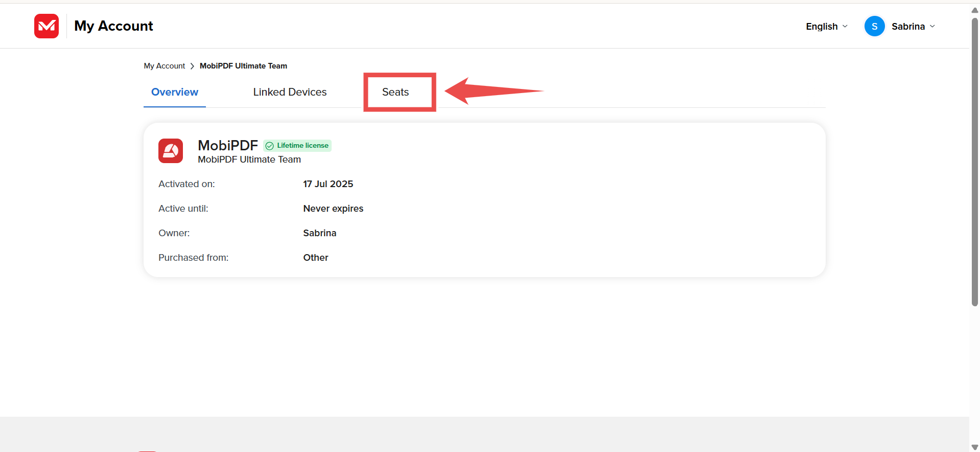This screenshot has width=980, height=452.
Task: Click the Activated on label
Action: click(186, 184)
